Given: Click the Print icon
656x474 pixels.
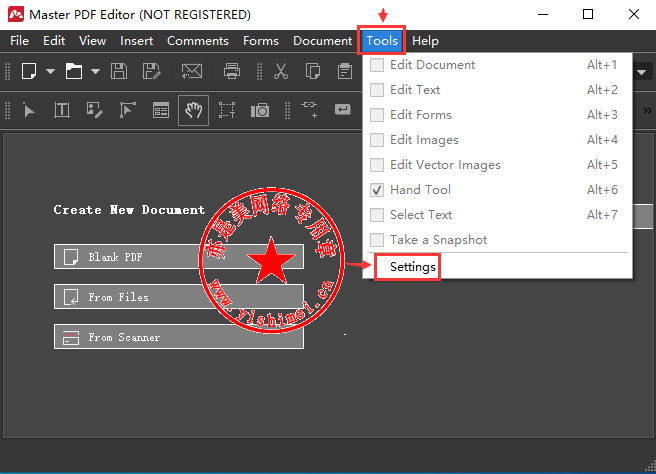Looking at the screenshot, I should coord(231,71).
